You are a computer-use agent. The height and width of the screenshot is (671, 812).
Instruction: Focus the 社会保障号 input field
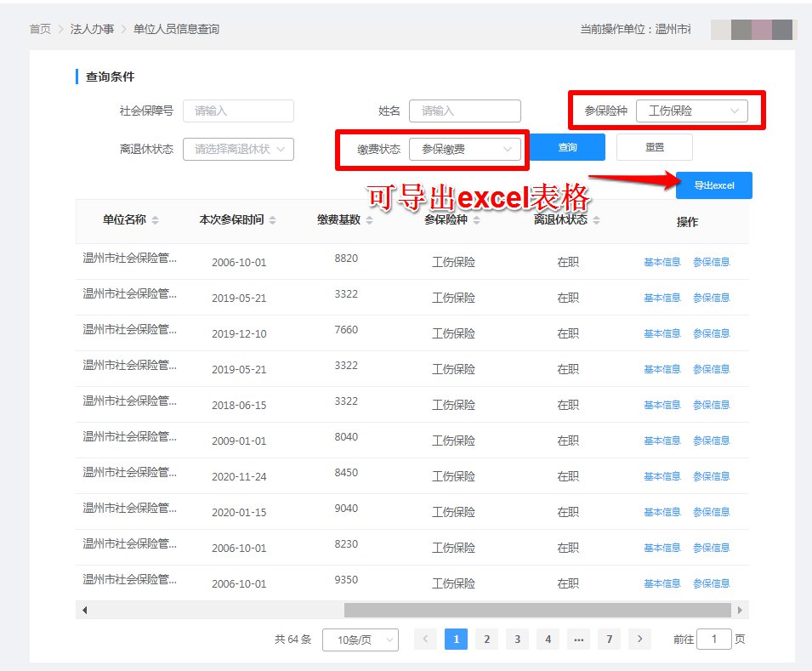tap(238, 111)
